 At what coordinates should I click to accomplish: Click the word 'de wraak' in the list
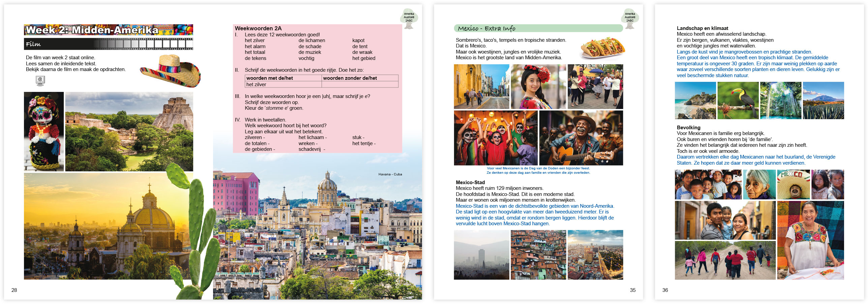[362, 52]
